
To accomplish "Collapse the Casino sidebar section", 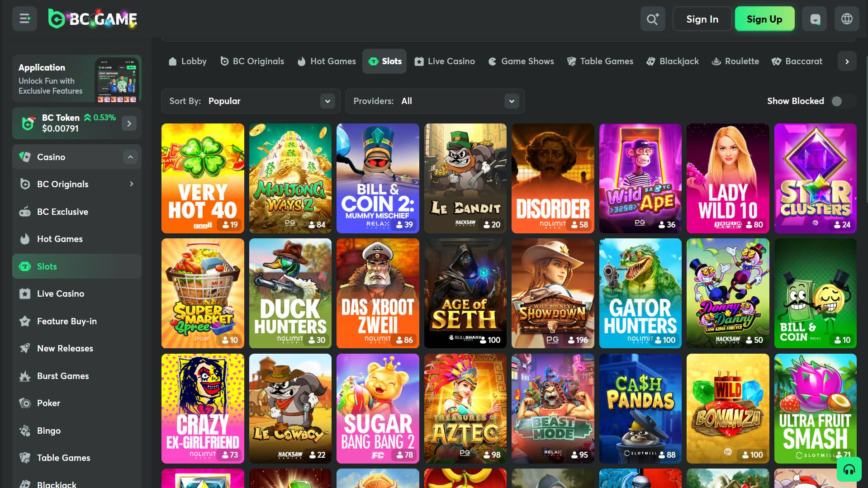I will [x=130, y=157].
